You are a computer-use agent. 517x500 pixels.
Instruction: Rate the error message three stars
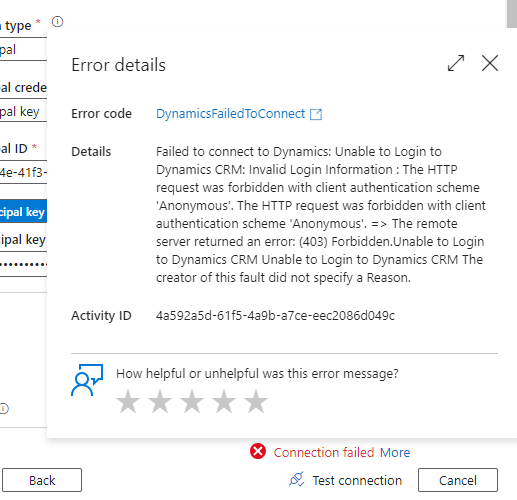coord(192,401)
